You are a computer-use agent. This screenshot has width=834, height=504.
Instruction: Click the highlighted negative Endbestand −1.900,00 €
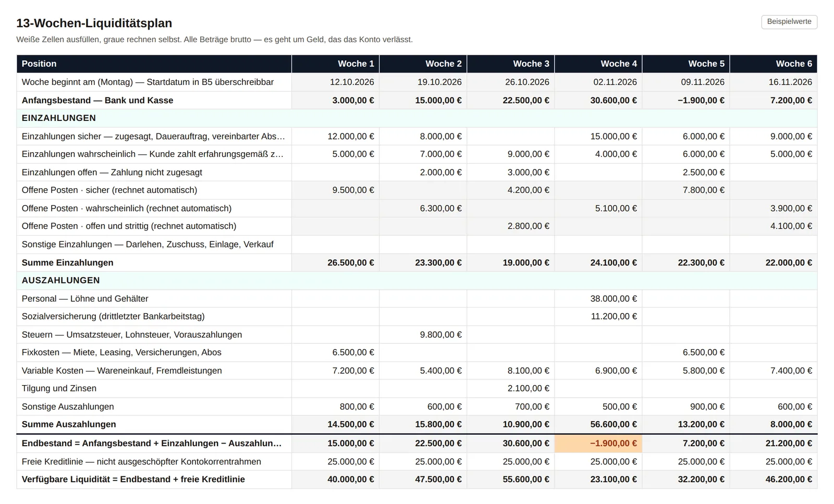(x=598, y=444)
